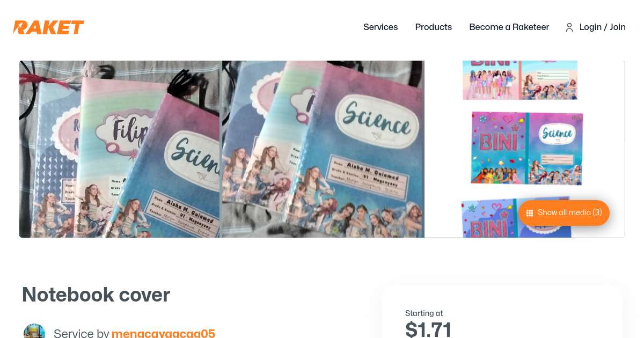
Task: Click the user profile icon beside Login
Action: pyautogui.click(x=569, y=27)
